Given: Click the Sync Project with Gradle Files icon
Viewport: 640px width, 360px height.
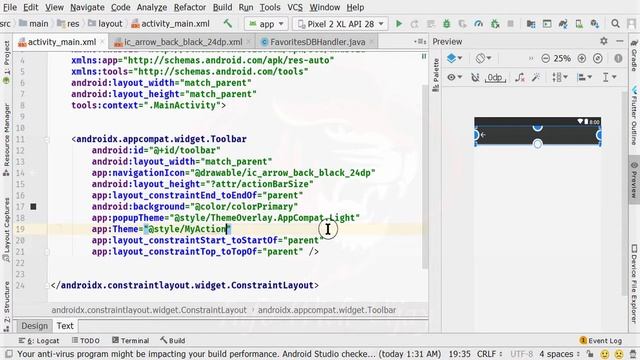Looking at the screenshot, I should [x=563, y=24].
